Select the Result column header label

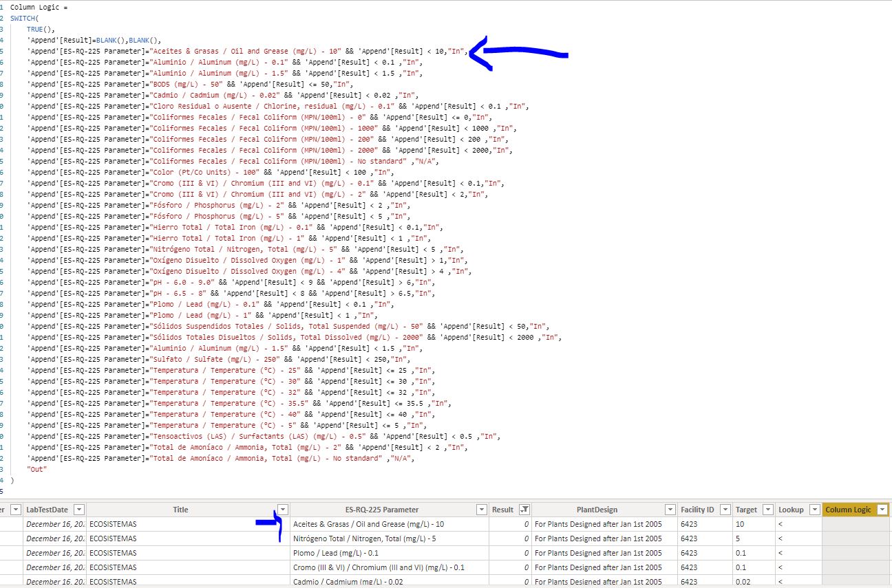tap(502, 510)
